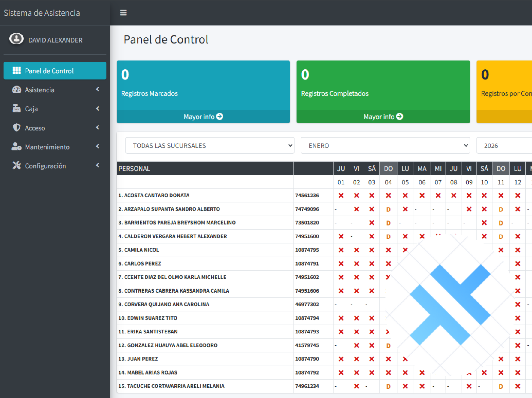Click the yellow Registros por Completar card
532x398 pixels.
click(x=504, y=87)
